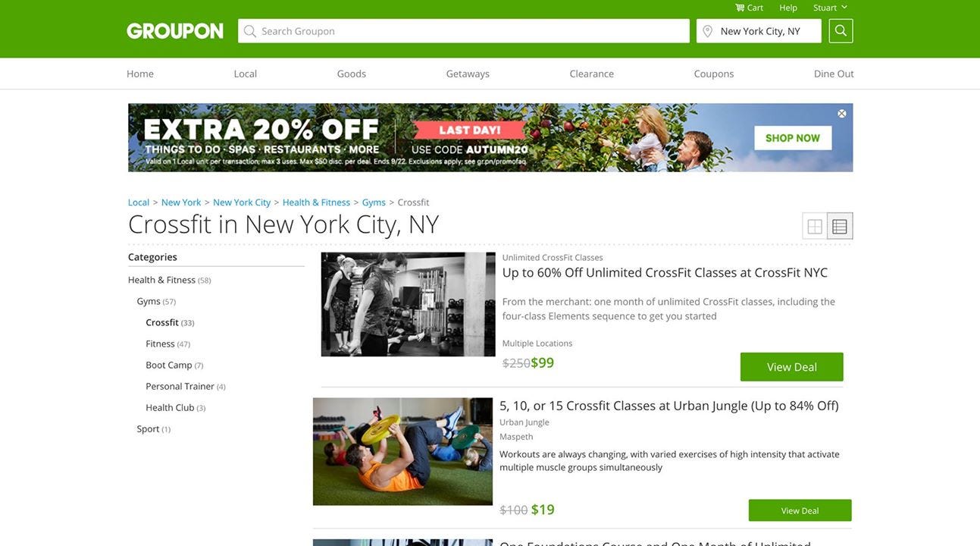The image size is (980, 546).
Task: Switch to list view layout
Action: pyautogui.click(x=840, y=226)
